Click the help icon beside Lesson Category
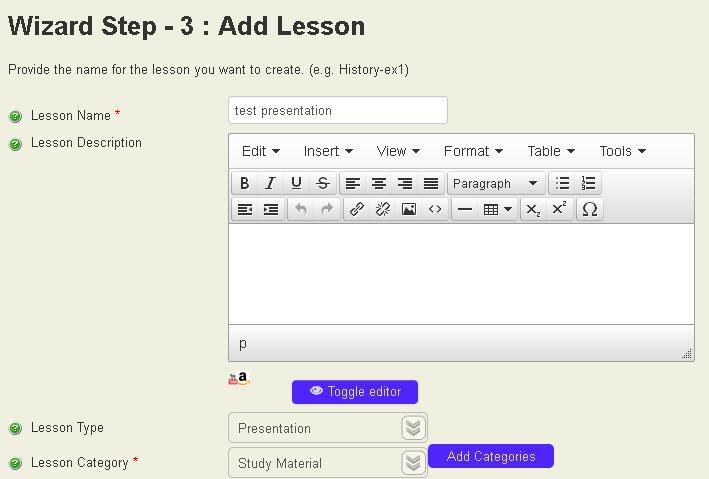 pos(15,463)
